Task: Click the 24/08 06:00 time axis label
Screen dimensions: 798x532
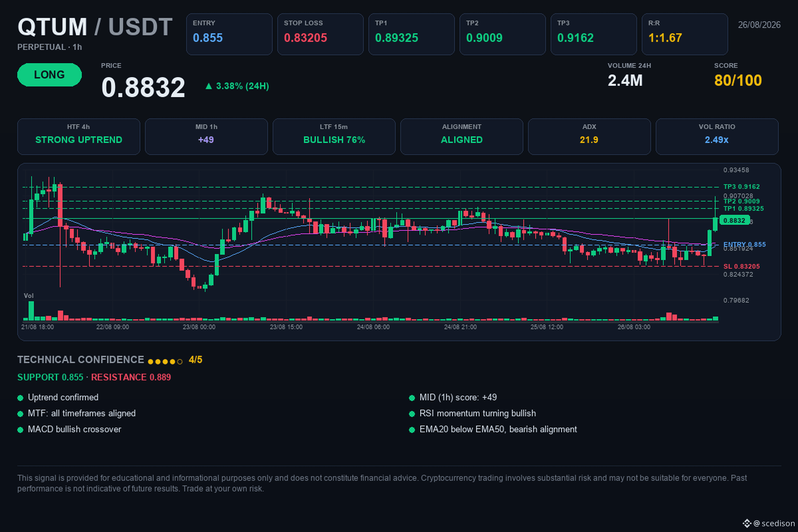Action: 373,327
